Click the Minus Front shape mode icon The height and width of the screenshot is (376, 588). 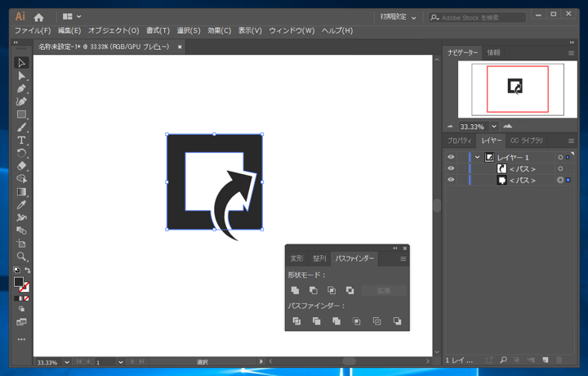tap(313, 290)
